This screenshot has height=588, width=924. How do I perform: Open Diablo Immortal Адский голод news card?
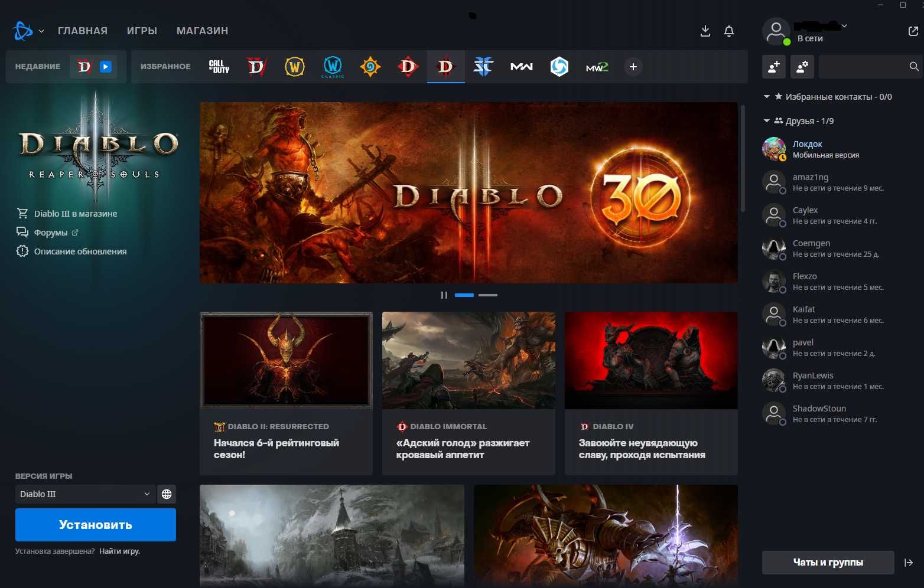point(468,393)
